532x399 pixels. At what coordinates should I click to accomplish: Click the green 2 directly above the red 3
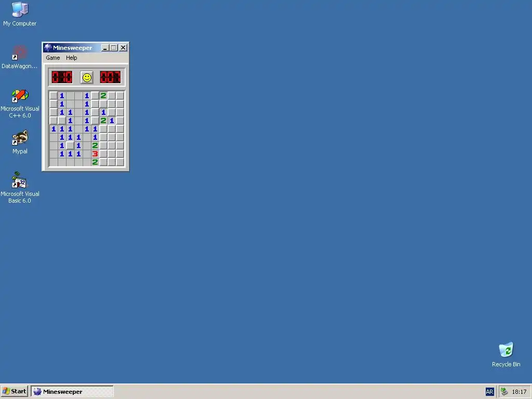(95, 145)
